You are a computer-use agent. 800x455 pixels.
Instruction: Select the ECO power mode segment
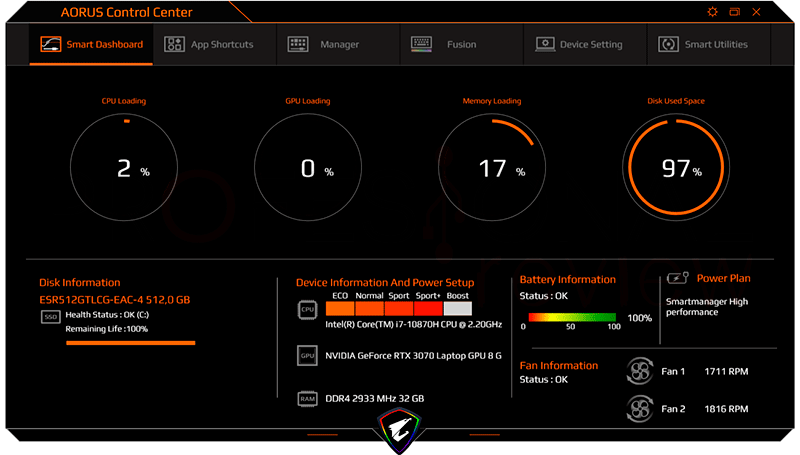(x=340, y=309)
